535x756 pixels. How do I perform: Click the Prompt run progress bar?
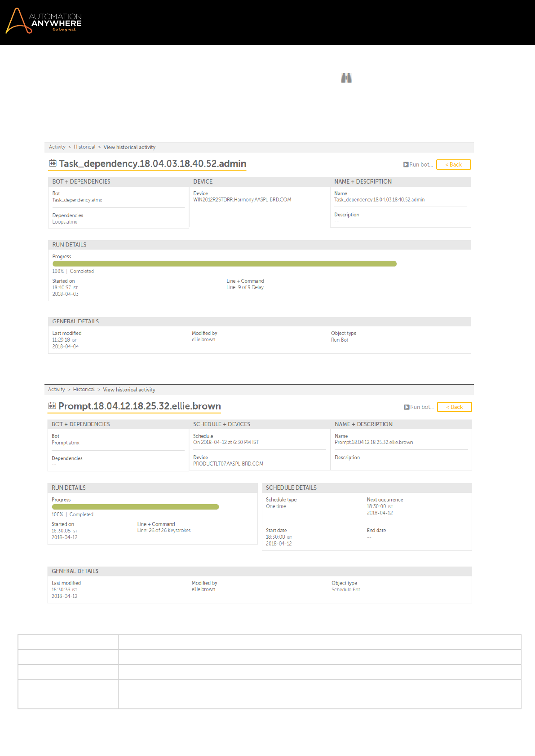pyautogui.click(x=135, y=507)
